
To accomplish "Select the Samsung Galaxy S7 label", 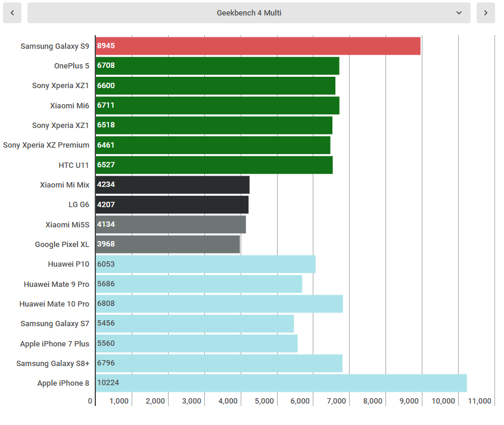I will (x=55, y=324).
